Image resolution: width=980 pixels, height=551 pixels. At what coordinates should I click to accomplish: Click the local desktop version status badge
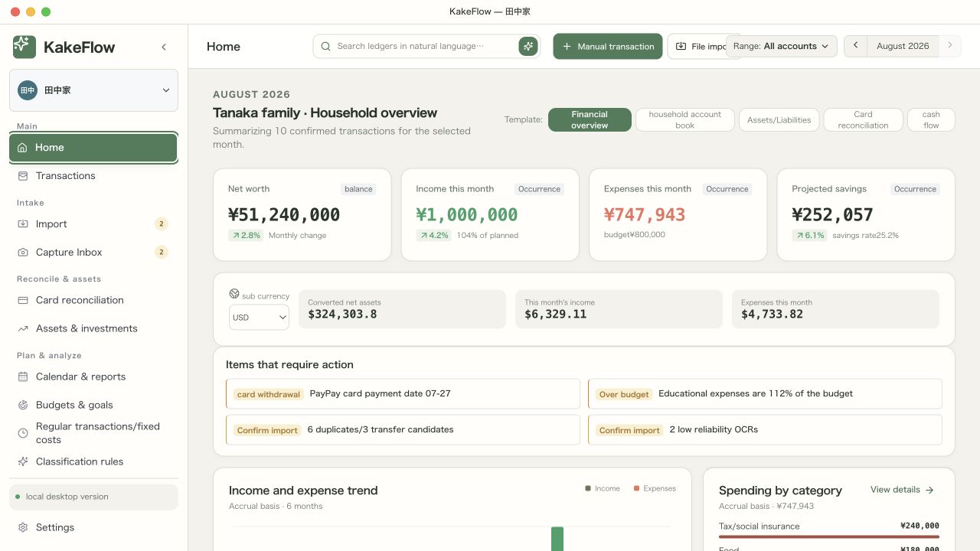click(x=93, y=497)
